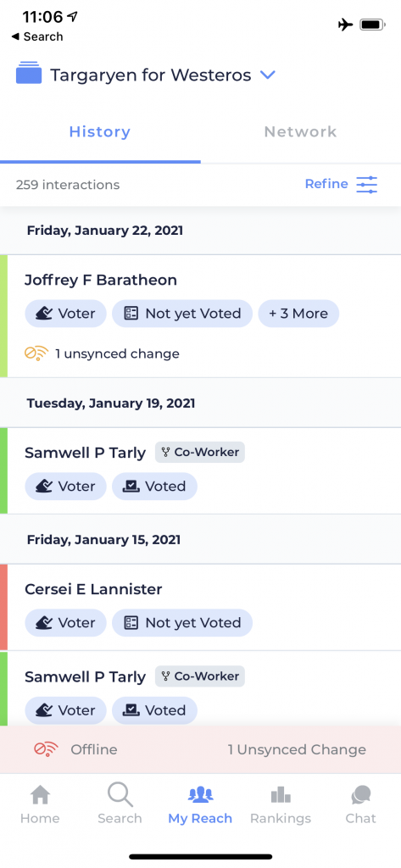Screen dimensions: 401x868
Task: Open Rankings bar chart icon
Action: (x=281, y=795)
